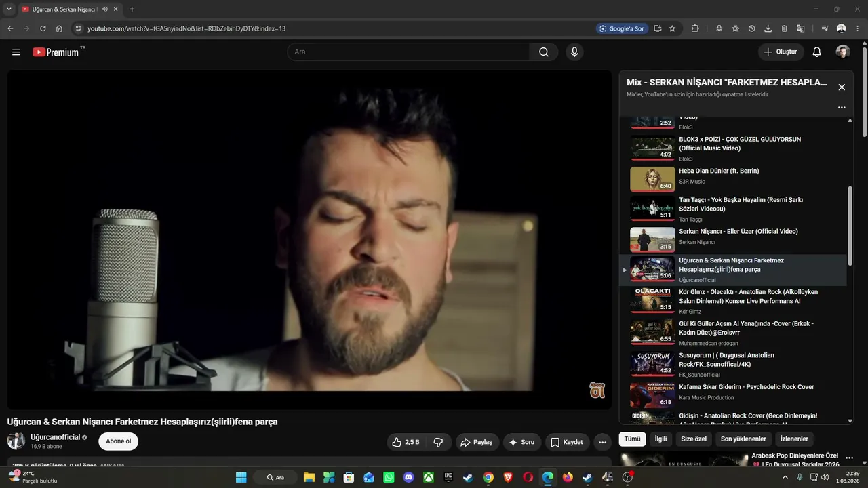Show hidden system tray icons
Image resolution: width=868 pixels, height=488 pixels.
tap(785, 477)
